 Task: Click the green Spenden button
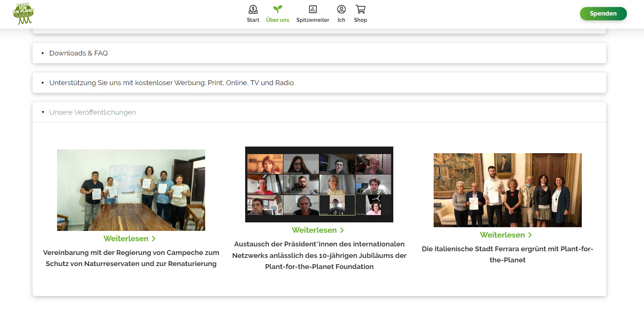[x=603, y=14]
